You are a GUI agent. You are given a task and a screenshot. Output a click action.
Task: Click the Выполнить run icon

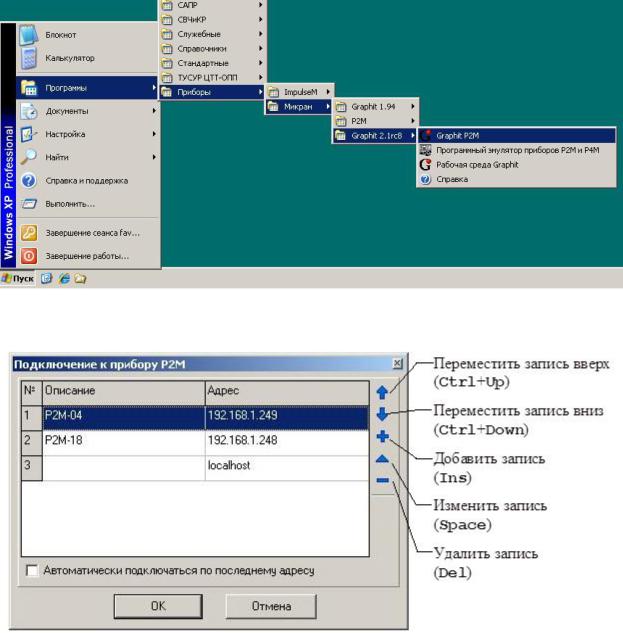click(x=29, y=203)
